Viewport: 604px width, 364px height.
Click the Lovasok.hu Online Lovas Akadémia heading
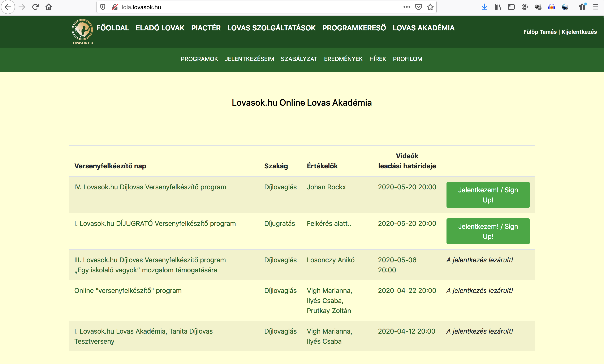(x=302, y=103)
